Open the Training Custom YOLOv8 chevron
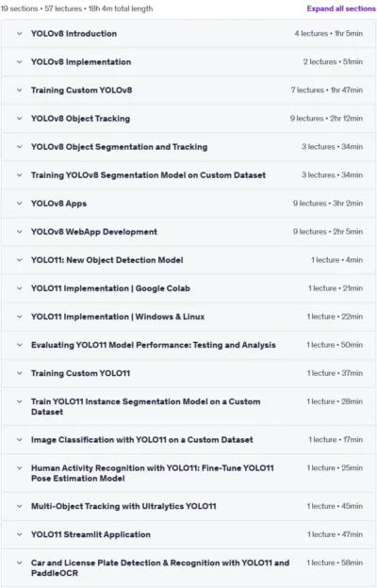 (x=20, y=90)
